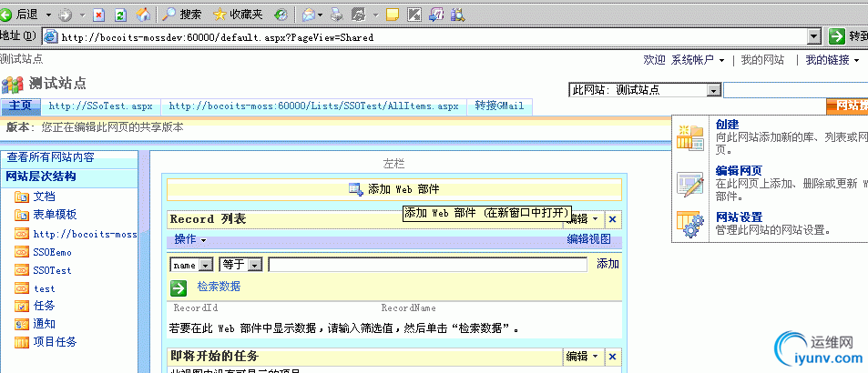Close the Record 列表 web part
This screenshot has height=373, width=868.
(612, 219)
